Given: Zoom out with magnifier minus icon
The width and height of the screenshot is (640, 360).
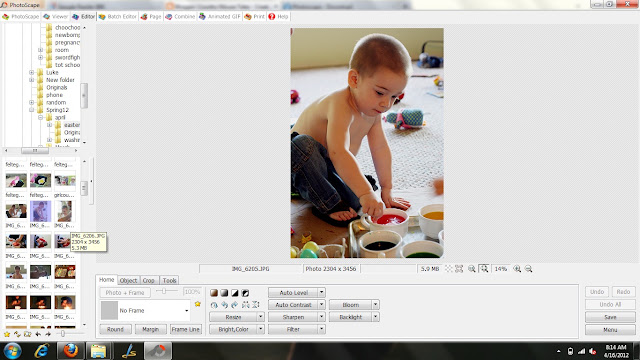Looking at the screenshot, I should (529, 269).
